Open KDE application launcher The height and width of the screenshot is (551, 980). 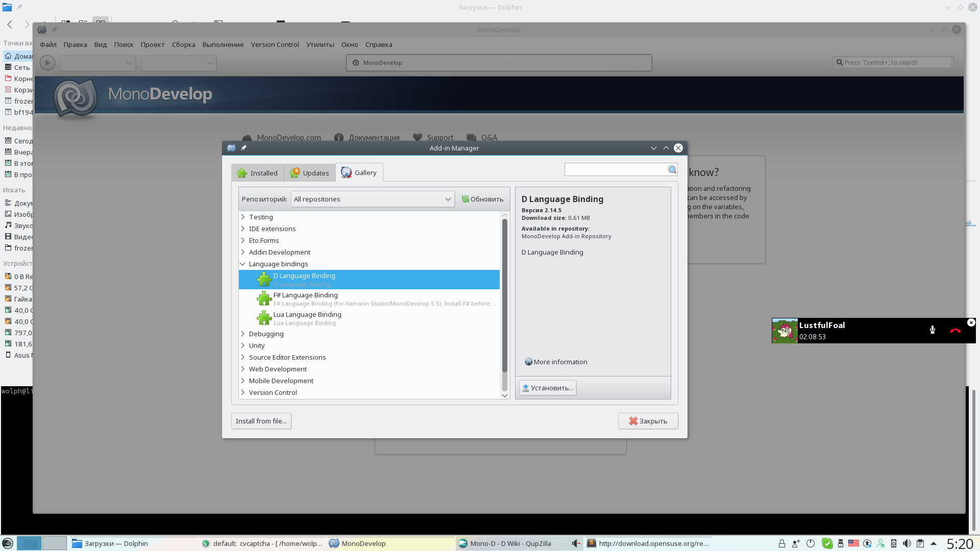(8, 543)
